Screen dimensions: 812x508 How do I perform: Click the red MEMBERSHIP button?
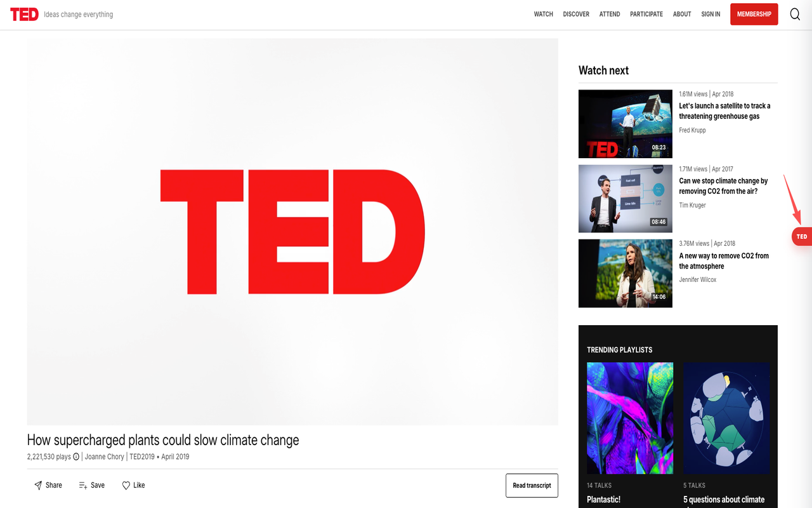point(754,14)
